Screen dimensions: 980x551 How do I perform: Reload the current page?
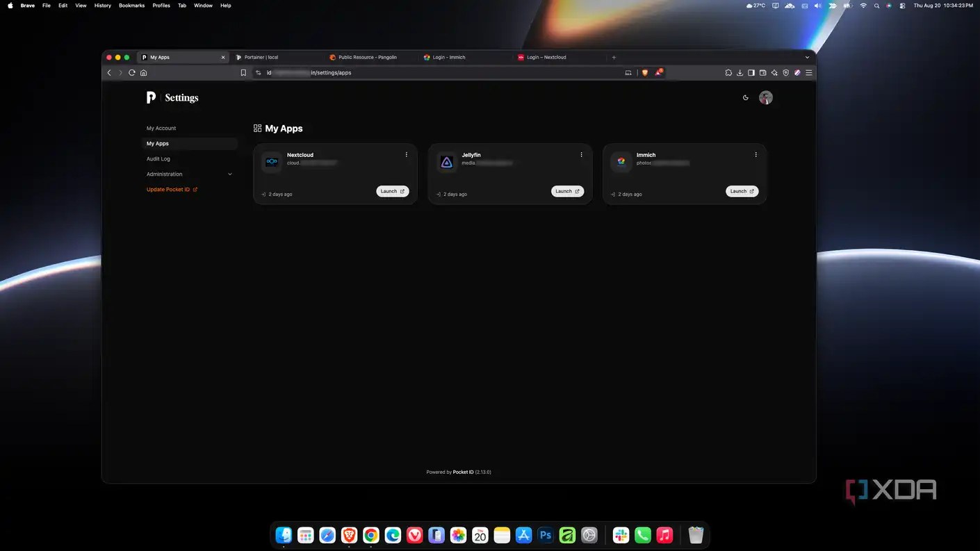132,73
